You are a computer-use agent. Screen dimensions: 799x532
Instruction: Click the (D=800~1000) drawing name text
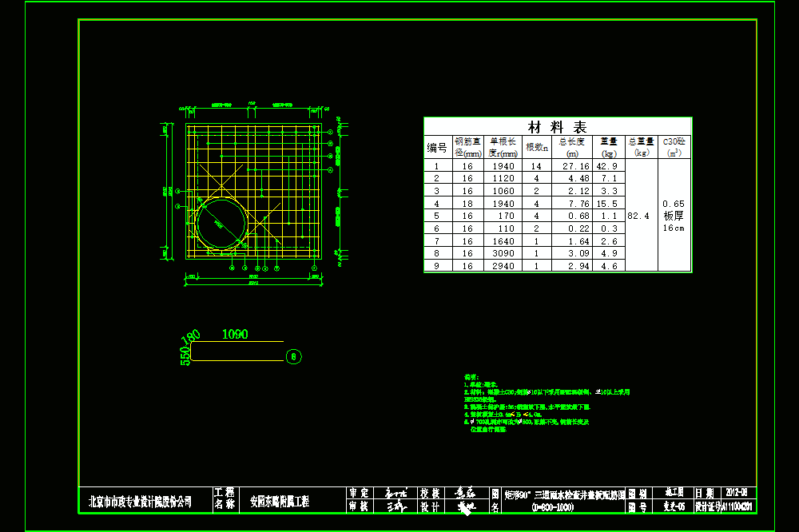click(x=552, y=507)
